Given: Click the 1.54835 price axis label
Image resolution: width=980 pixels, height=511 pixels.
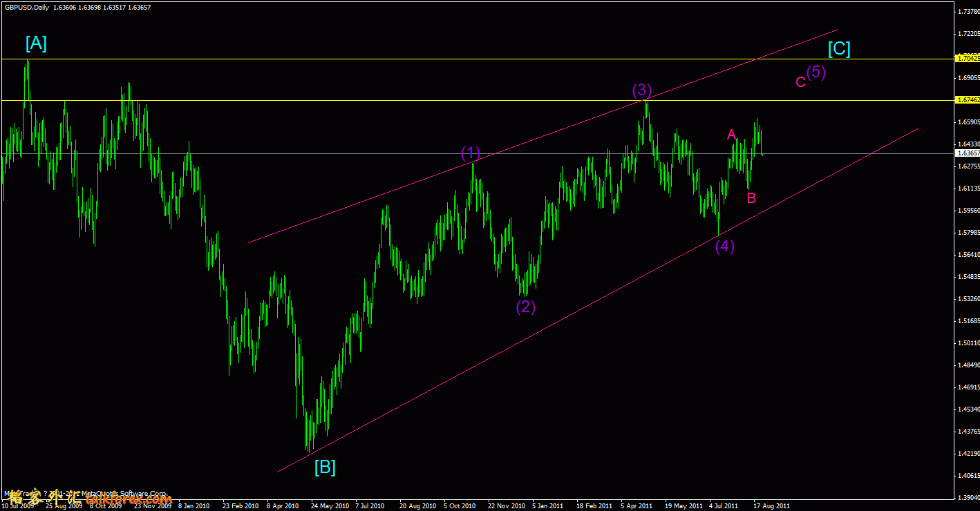Looking at the screenshot, I should click(x=969, y=277).
